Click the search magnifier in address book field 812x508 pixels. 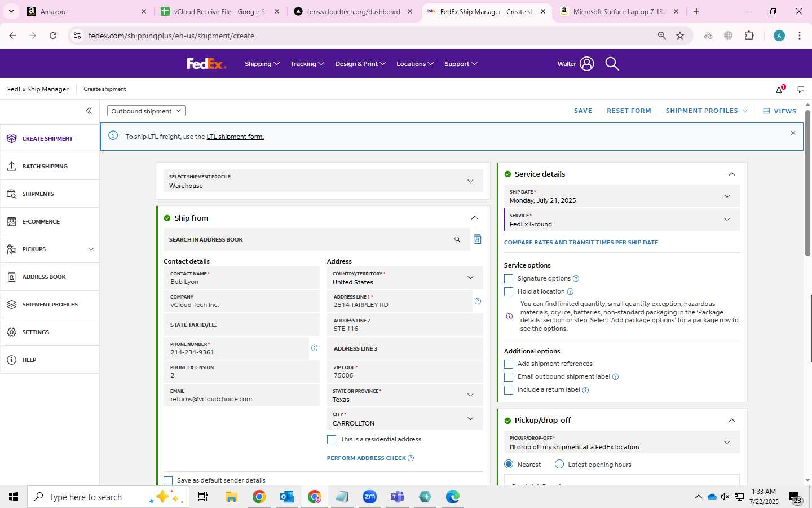(457, 239)
